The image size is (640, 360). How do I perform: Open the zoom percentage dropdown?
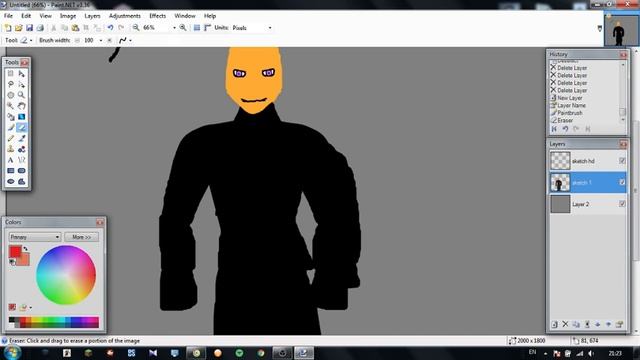click(174, 28)
